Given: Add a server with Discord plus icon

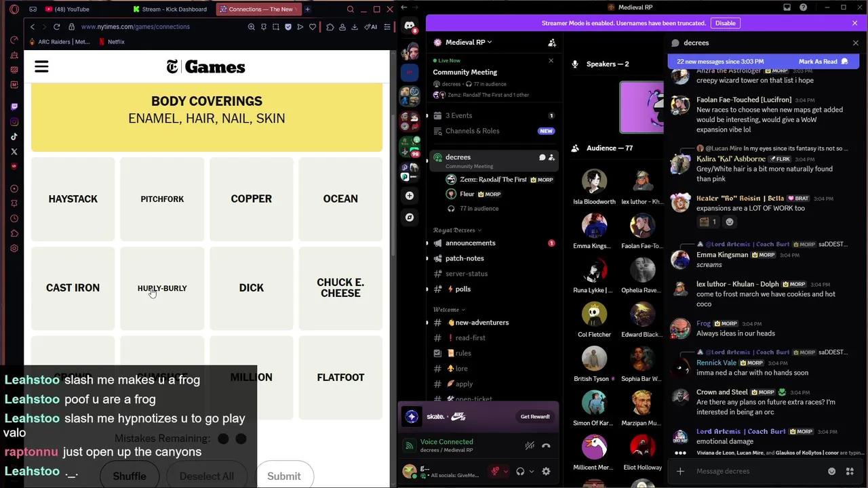Looking at the screenshot, I should click(410, 195).
